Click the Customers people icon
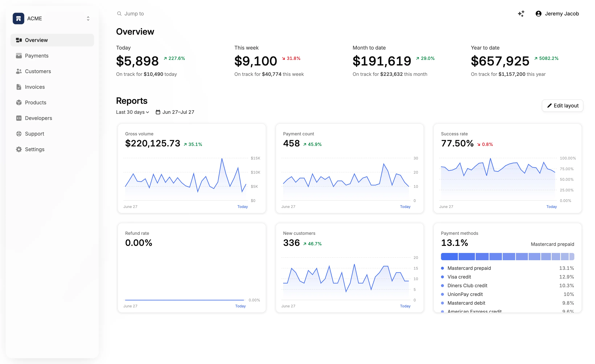The image size is (595, 364). pyautogui.click(x=19, y=71)
